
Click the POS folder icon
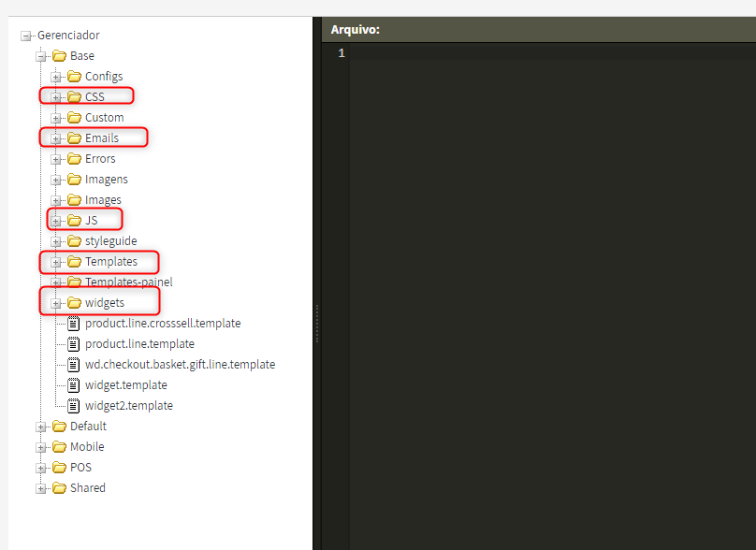59,468
